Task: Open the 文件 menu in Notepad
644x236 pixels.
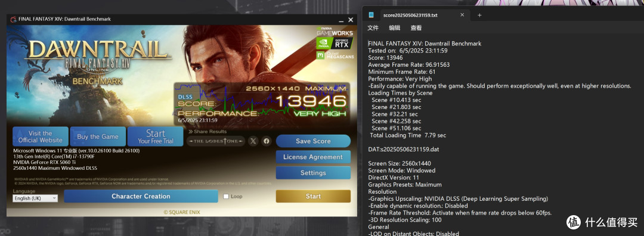Action: point(373,28)
